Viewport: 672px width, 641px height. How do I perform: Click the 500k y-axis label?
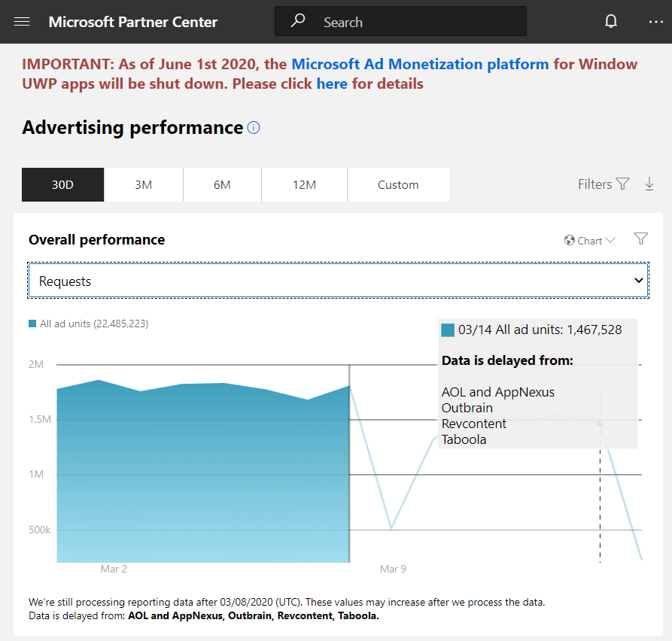[x=39, y=530]
